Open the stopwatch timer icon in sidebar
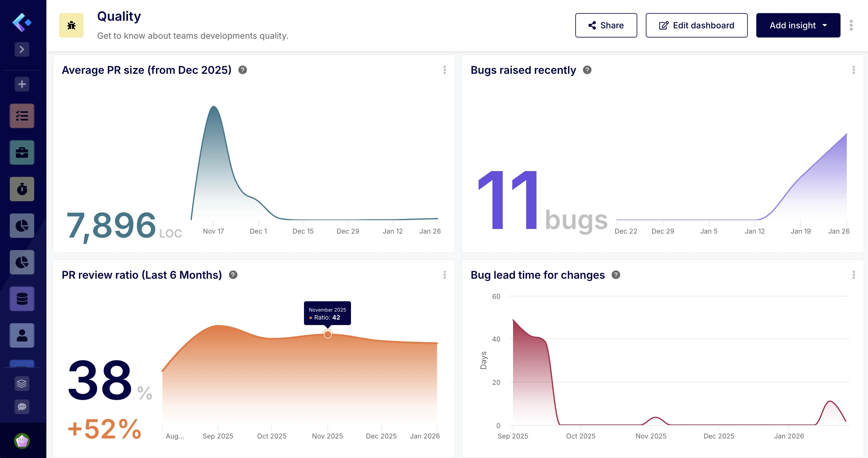The image size is (868, 458). [22, 189]
